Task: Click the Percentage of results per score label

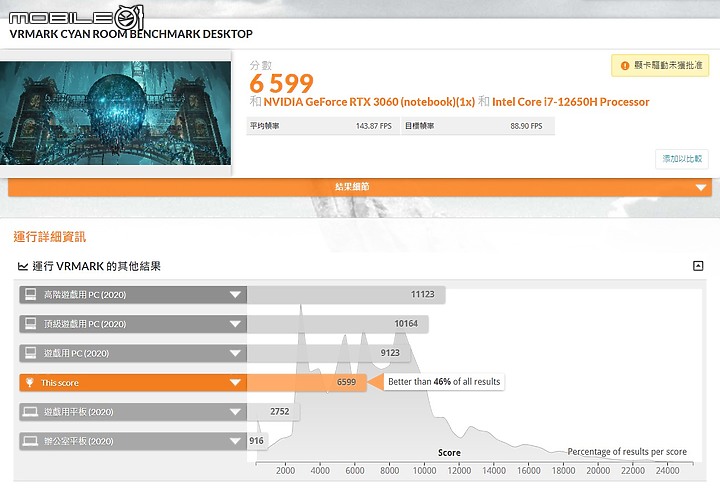Action: pyautogui.click(x=627, y=451)
